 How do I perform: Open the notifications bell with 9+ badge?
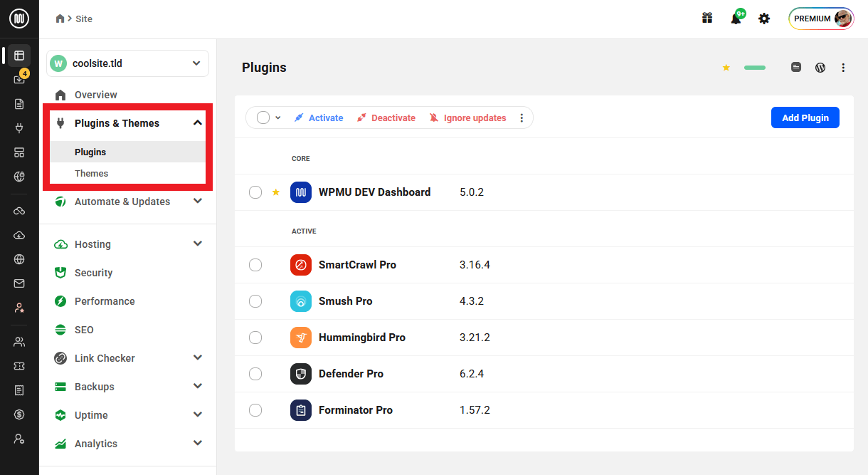click(x=737, y=18)
